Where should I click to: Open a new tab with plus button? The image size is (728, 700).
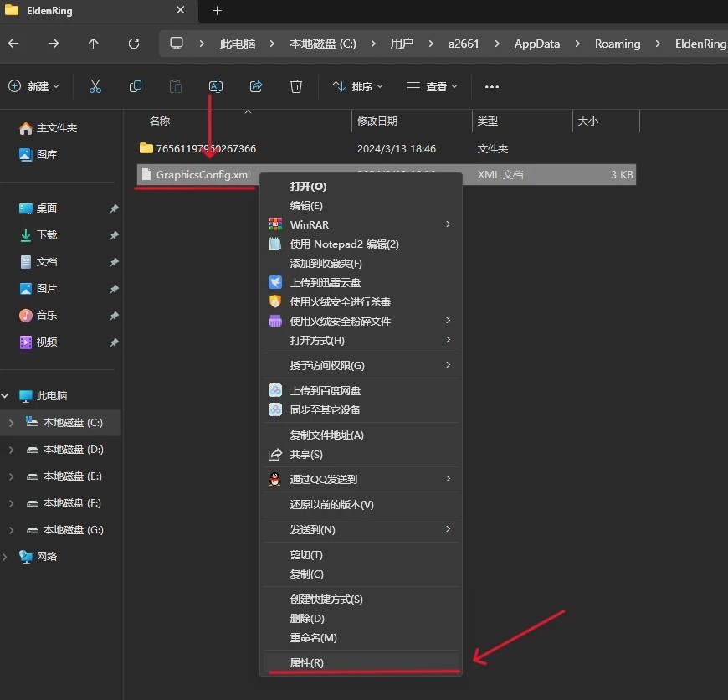[217, 10]
